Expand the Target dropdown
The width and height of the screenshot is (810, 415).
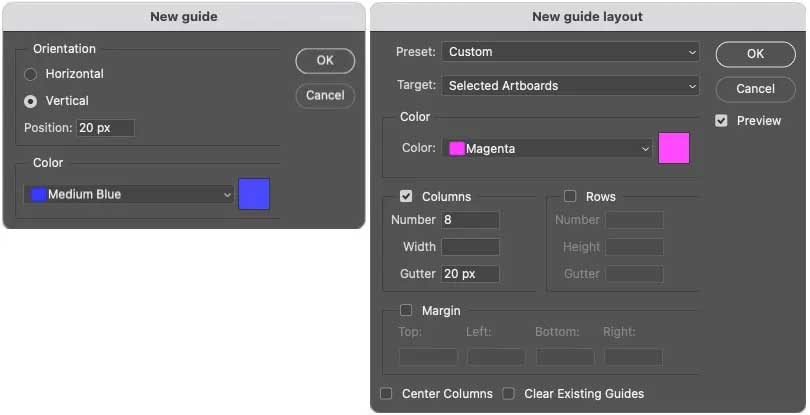click(571, 86)
